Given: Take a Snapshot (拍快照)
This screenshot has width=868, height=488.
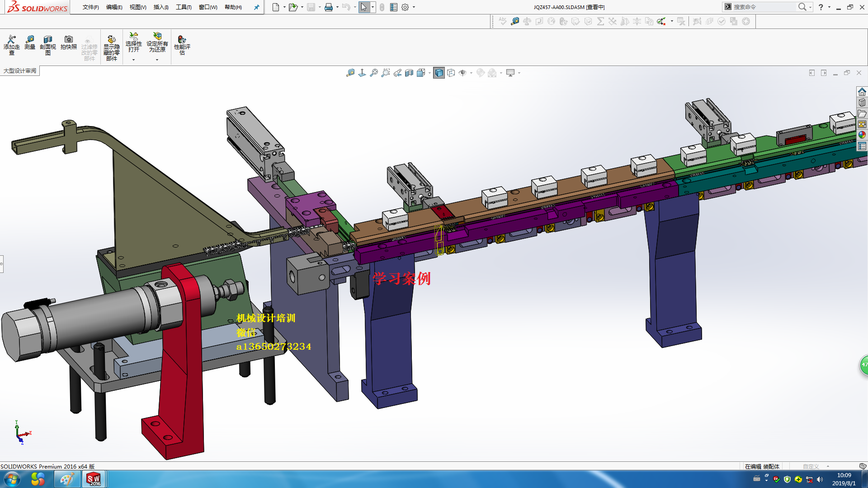Looking at the screenshot, I should point(69,43).
